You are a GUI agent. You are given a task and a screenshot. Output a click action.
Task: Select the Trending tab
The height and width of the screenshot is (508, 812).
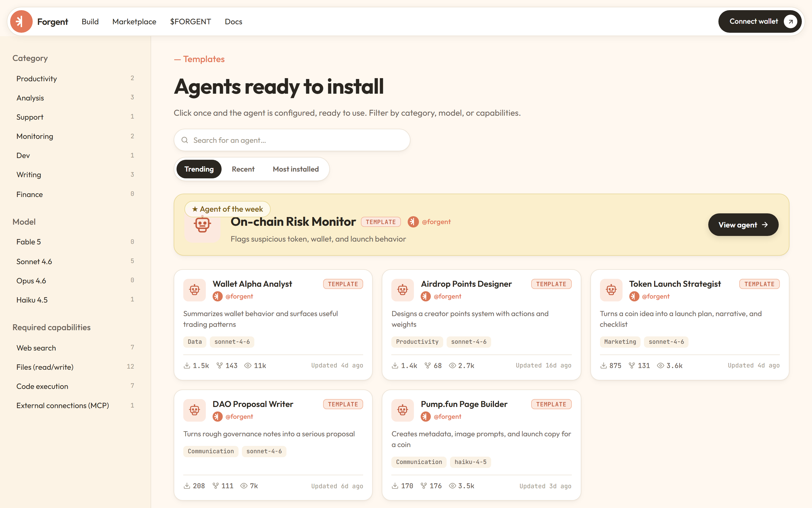click(199, 169)
